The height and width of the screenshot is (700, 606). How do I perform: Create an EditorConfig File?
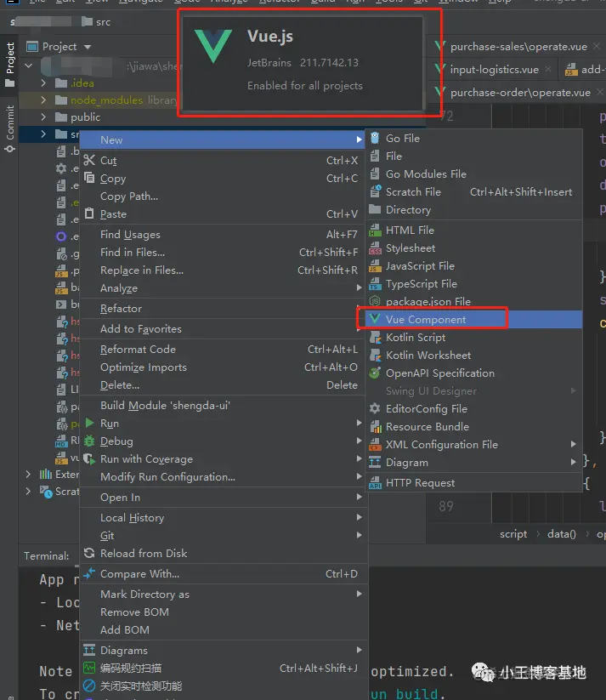pyautogui.click(x=474, y=409)
